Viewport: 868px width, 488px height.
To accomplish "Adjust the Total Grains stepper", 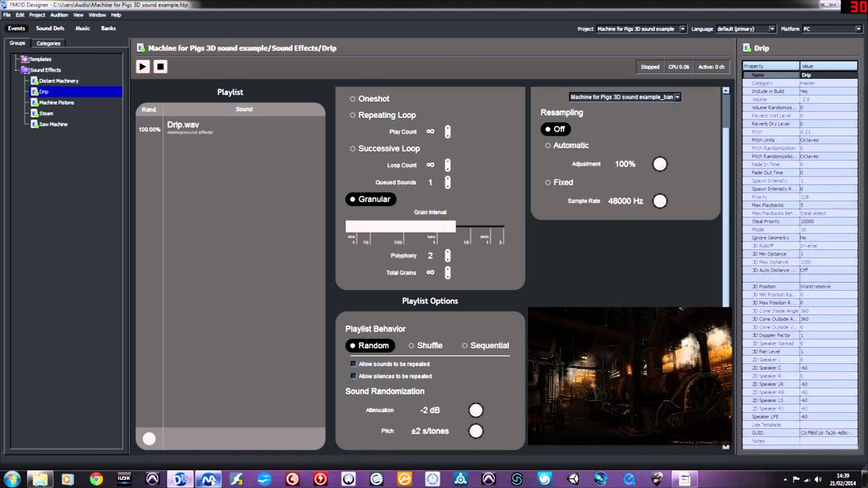I will [x=448, y=272].
